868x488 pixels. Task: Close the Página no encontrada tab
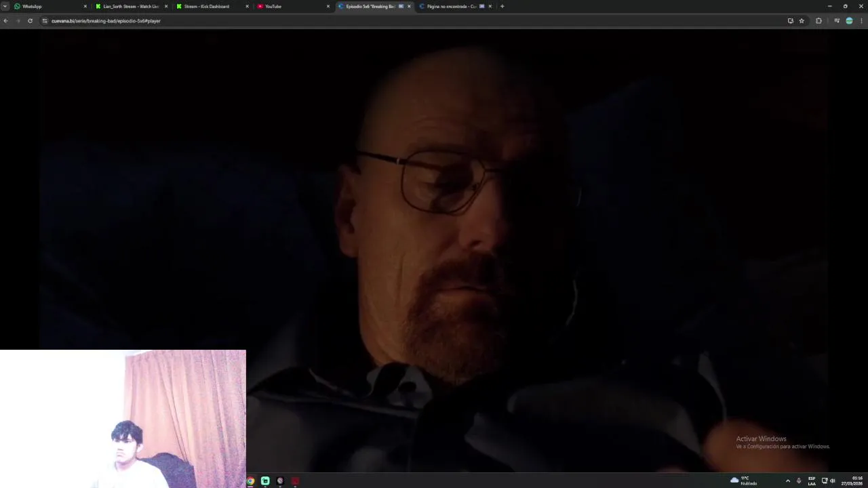(490, 6)
